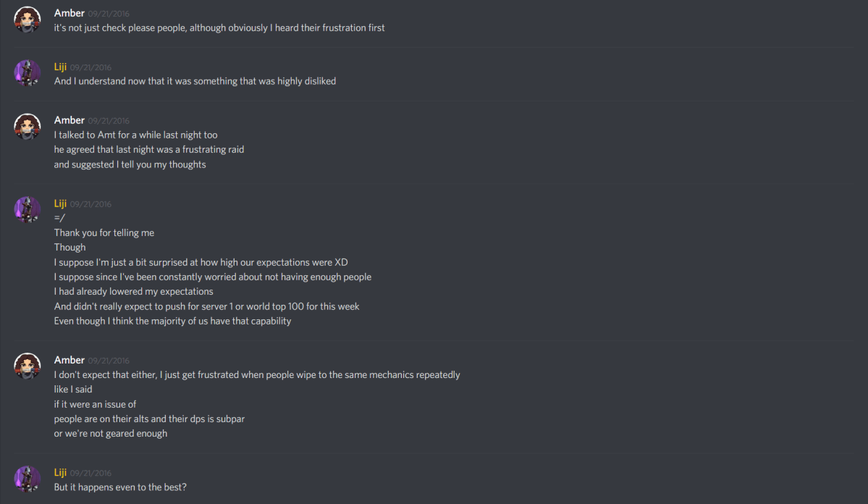Open Amber's profile from the topmost username
868x504 pixels.
69,13
